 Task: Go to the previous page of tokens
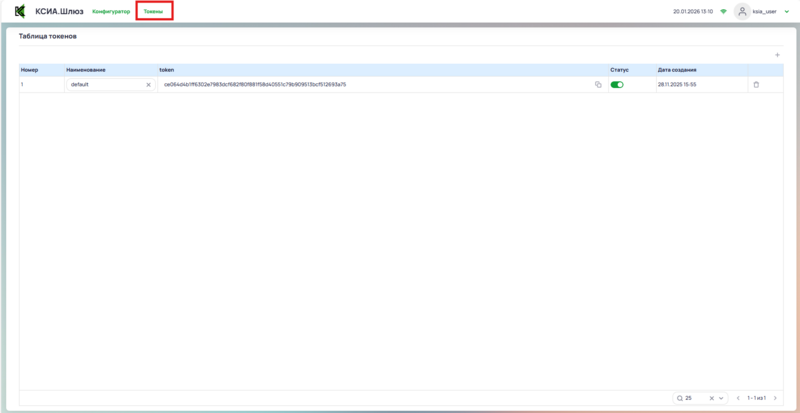coord(739,398)
